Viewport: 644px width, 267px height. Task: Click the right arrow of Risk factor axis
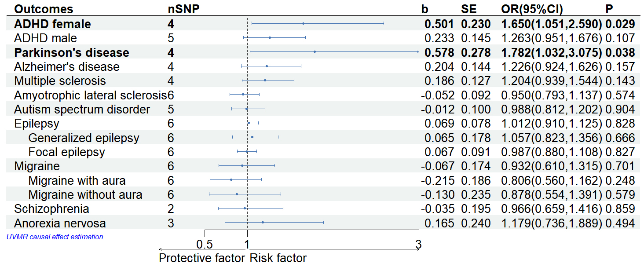click(x=417, y=249)
